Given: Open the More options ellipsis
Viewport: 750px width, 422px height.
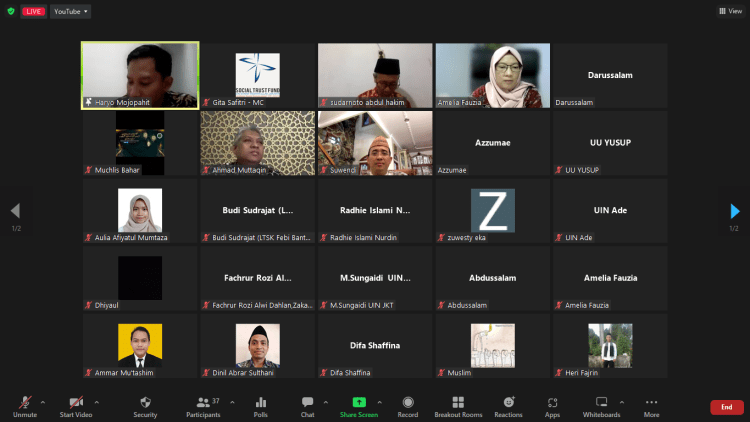Looking at the screenshot, I should pyautogui.click(x=651, y=407).
